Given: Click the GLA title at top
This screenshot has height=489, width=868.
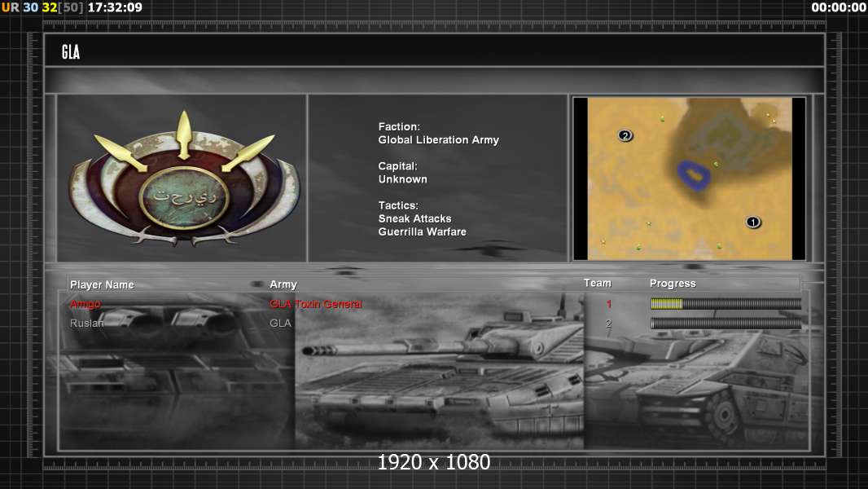Looking at the screenshot, I should click(71, 52).
